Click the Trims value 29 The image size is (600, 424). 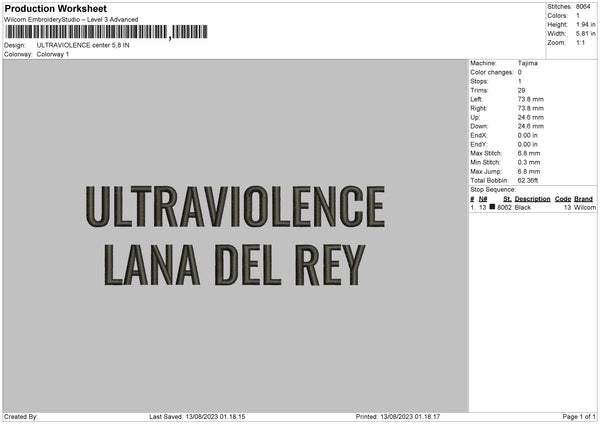coord(521,90)
